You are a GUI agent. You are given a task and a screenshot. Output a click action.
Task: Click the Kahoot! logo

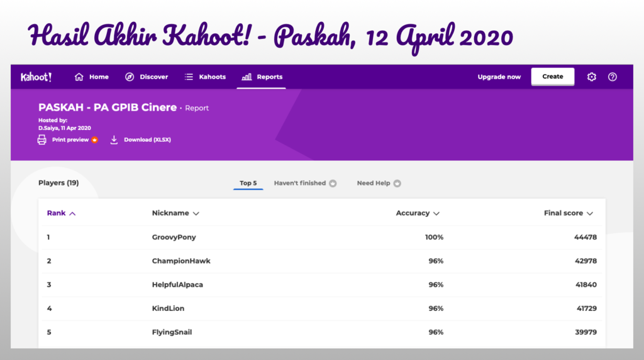click(36, 77)
